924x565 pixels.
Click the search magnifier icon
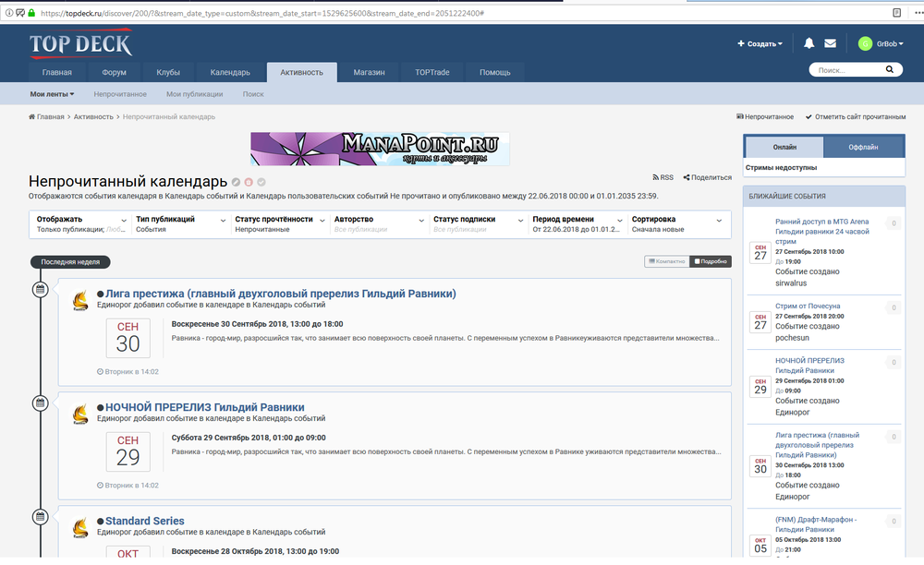click(888, 69)
